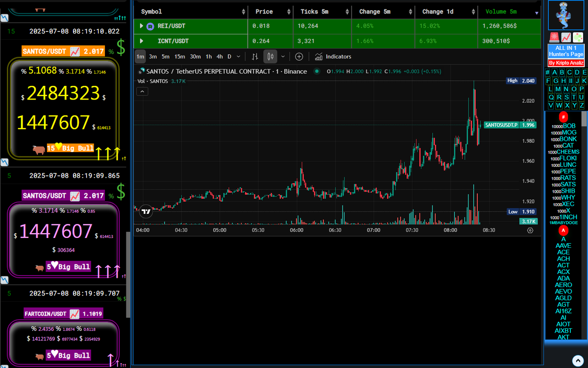Click the red # circle in the coin list
Viewport: 588px width, 368px height.
[x=563, y=117]
